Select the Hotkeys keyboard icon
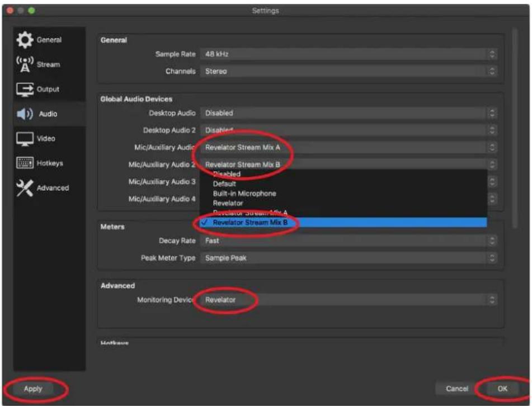Image resolution: width=532 pixels, height=406 pixels. [x=25, y=163]
